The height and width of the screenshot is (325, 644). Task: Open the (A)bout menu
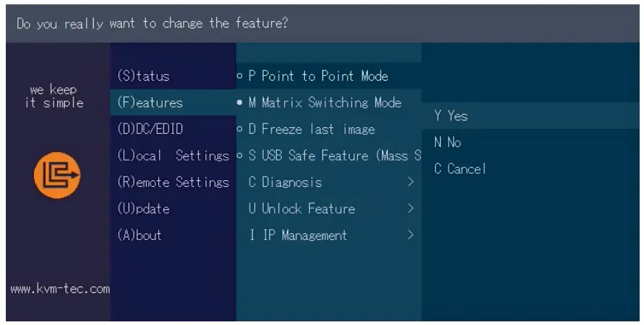pyautogui.click(x=139, y=235)
